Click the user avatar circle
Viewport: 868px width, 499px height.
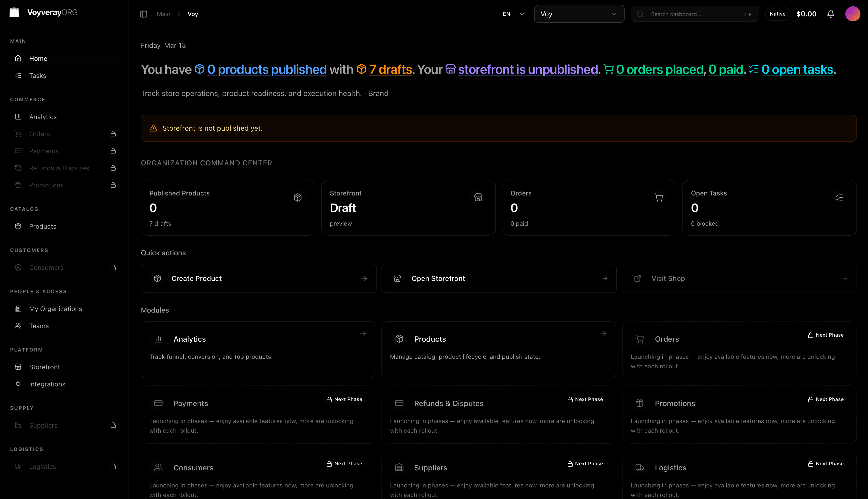coord(852,14)
